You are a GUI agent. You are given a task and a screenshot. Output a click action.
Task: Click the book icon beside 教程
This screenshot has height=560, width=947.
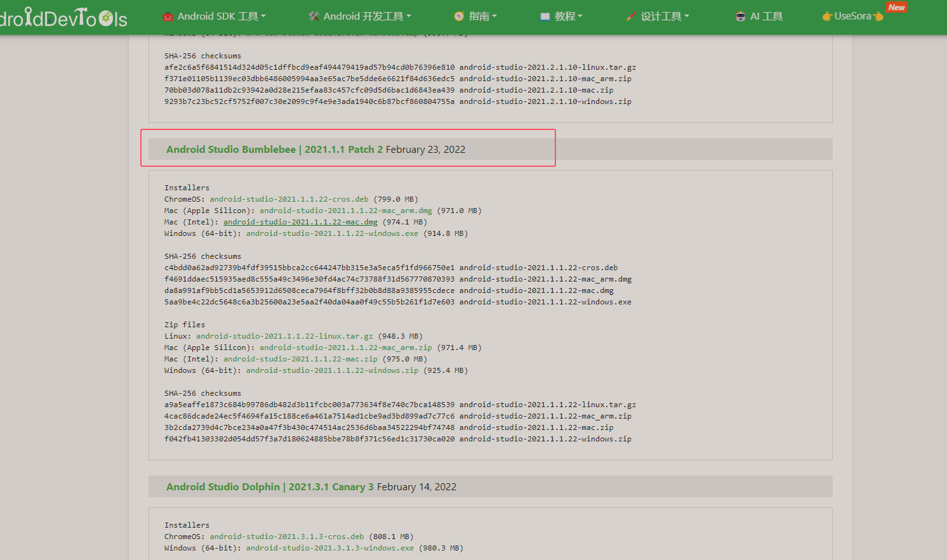[x=545, y=16]
